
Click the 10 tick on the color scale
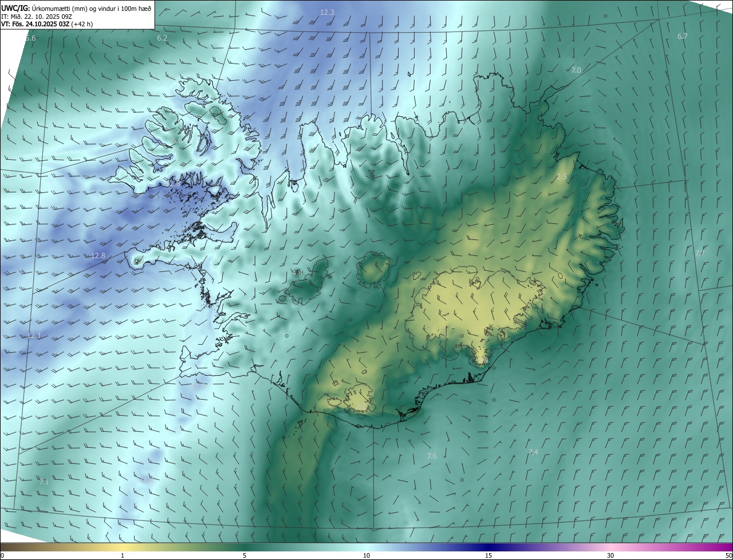click(366, 555)
